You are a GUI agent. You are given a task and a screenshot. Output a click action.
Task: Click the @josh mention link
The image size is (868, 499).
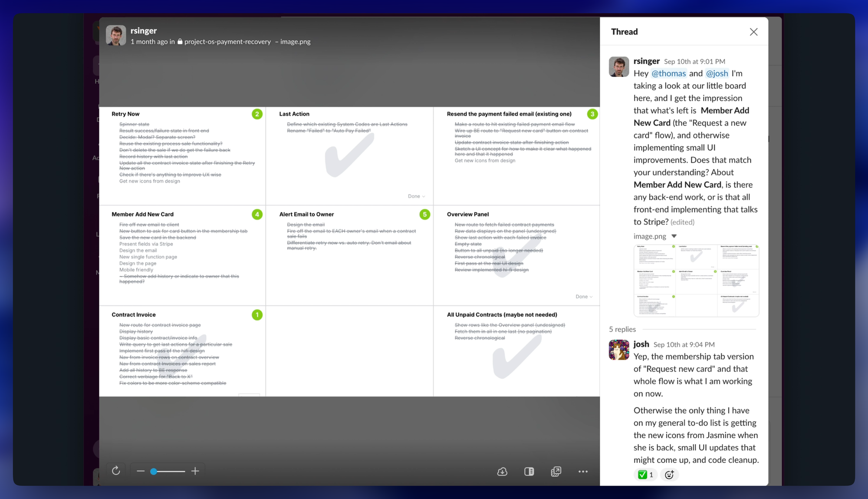pos(717,73)
